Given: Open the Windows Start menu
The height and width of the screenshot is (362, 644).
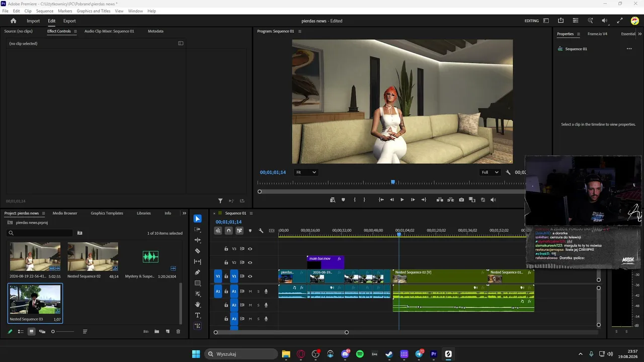Looking at the screenshot, I should [x=196, y=354].
